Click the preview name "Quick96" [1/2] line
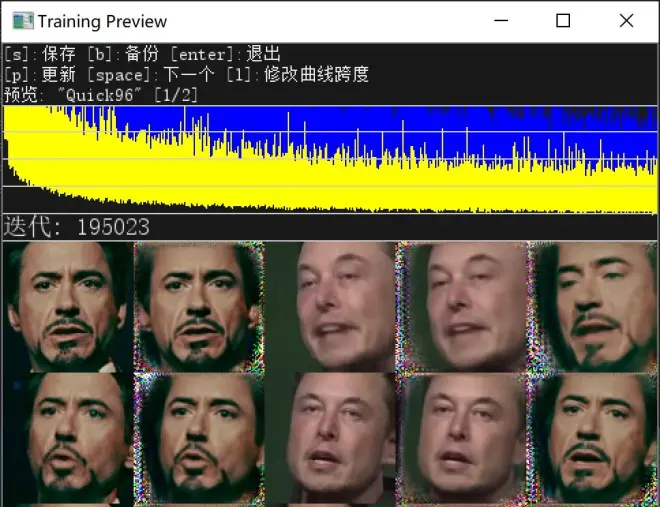Screen dimensions: 660x507 pyautogui.click(x=101, y=95)
